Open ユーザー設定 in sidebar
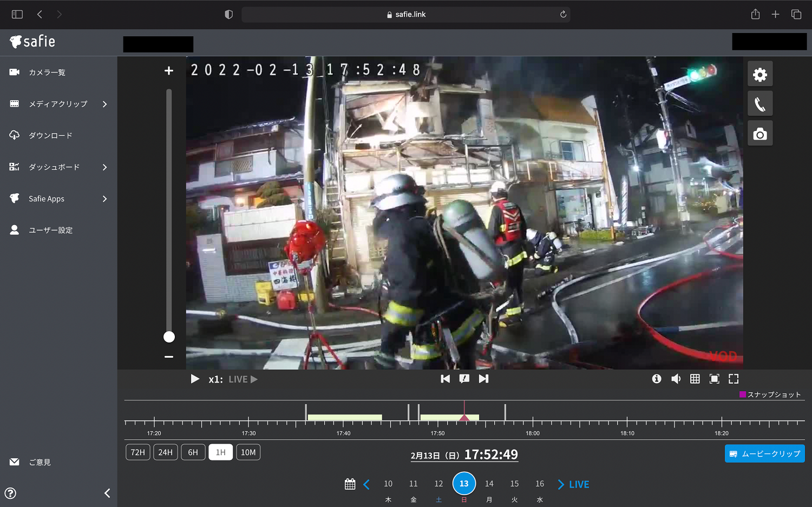Image resolution: width=812 pixels, height=507 pixels. tap(50, 230)
